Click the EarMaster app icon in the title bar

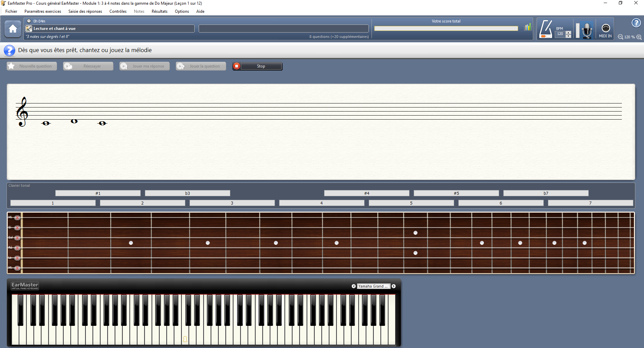(x=3, y=3)
